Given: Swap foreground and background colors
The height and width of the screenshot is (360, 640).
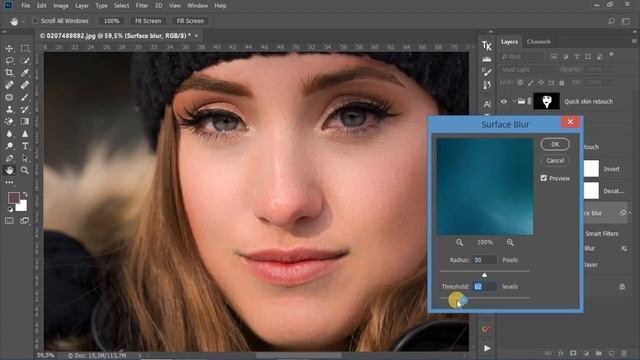Looking at the screenshot, I should click(x=25, y=194).
